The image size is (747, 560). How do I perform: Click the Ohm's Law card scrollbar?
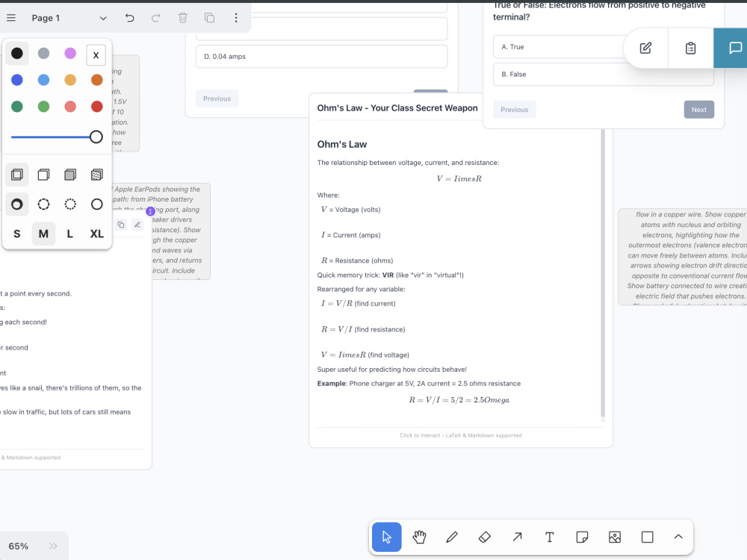click(x=603, y=274)
